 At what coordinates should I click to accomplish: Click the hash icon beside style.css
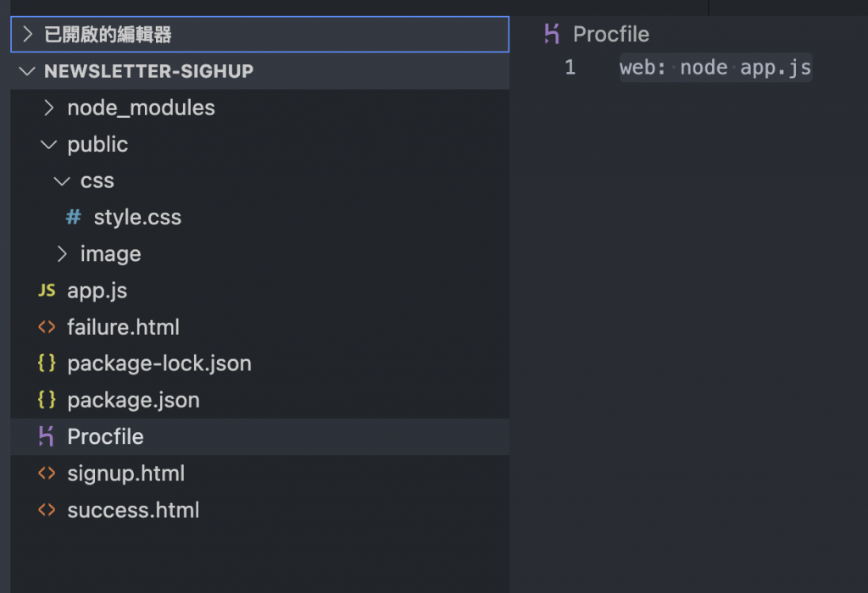point(74,218)
